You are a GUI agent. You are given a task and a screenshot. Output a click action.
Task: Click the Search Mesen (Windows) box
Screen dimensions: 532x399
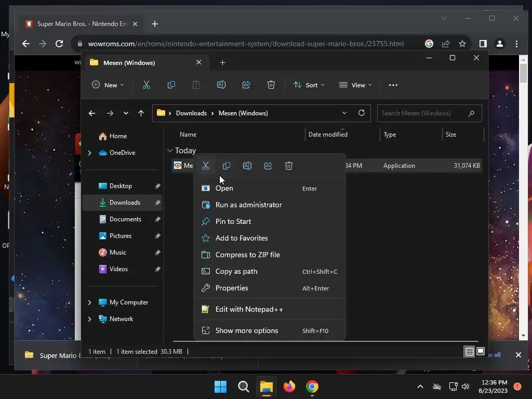429,113
